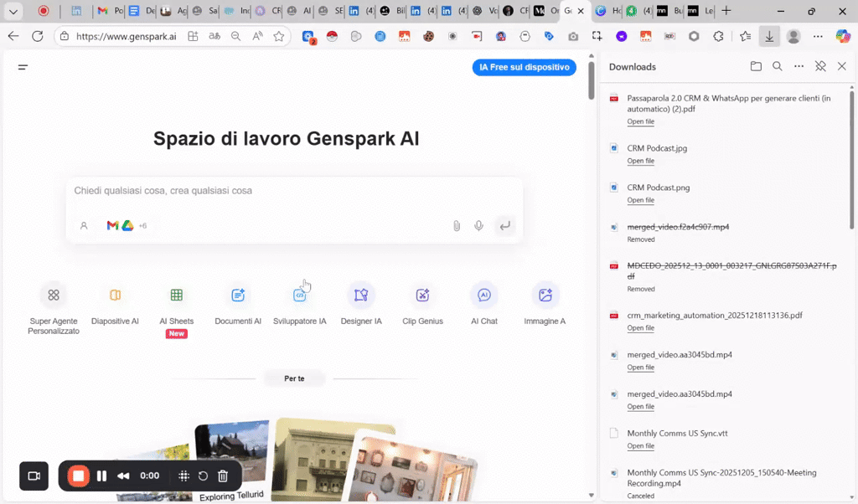
Task: Open file for CRM Podcast.jpg
Action: pyautogui.click(x=641, y=161)
